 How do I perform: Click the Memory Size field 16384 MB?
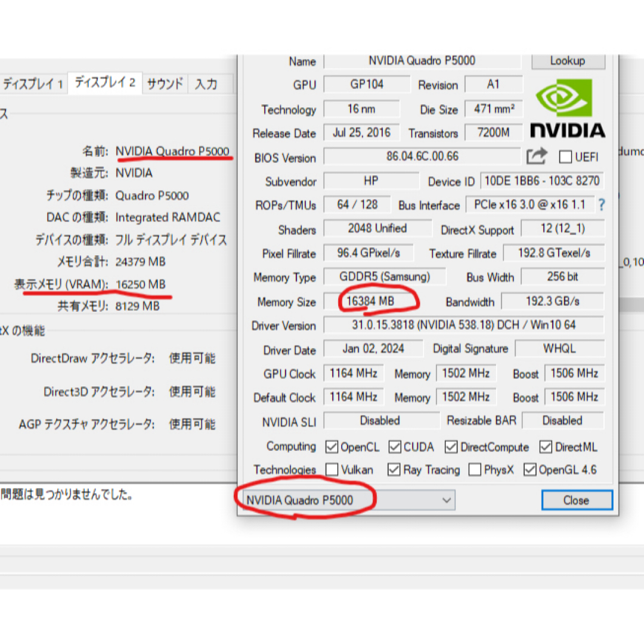[371, 301]
